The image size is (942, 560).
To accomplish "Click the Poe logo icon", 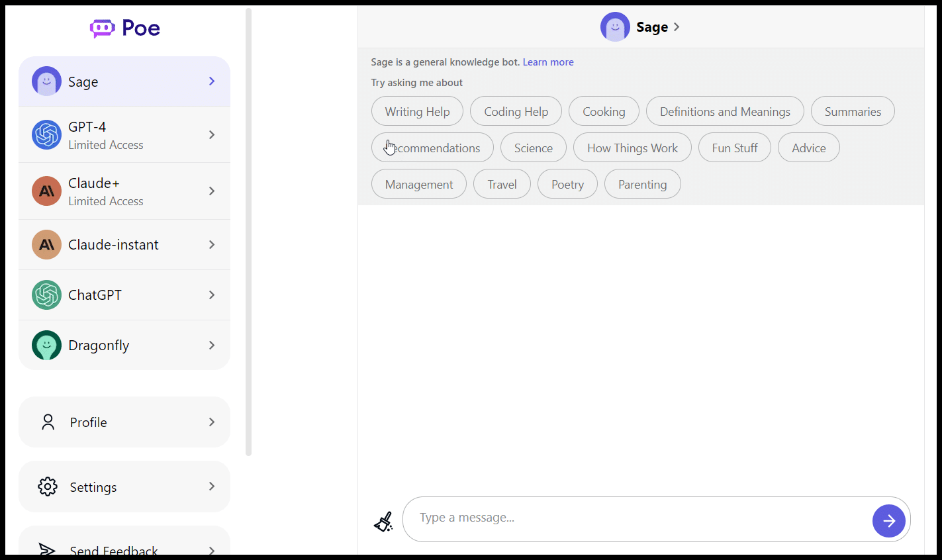I will click(x=103, y=28).
